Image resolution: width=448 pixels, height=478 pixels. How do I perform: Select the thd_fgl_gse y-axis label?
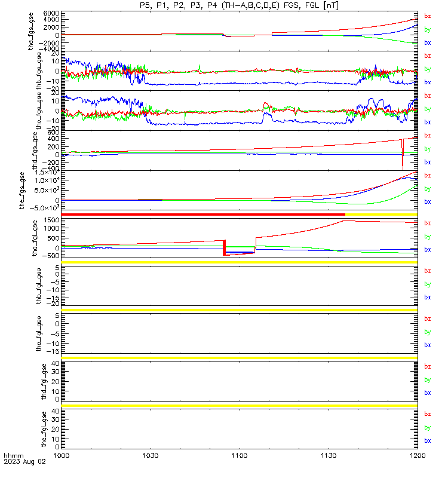(44, 381)
